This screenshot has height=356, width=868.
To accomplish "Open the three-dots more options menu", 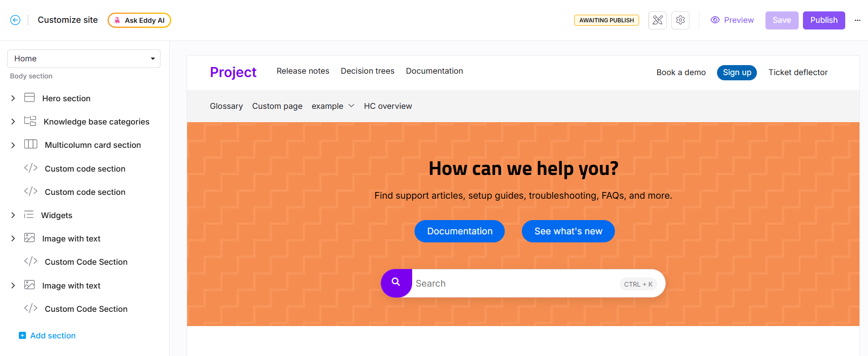I will [x=858, y=20].
